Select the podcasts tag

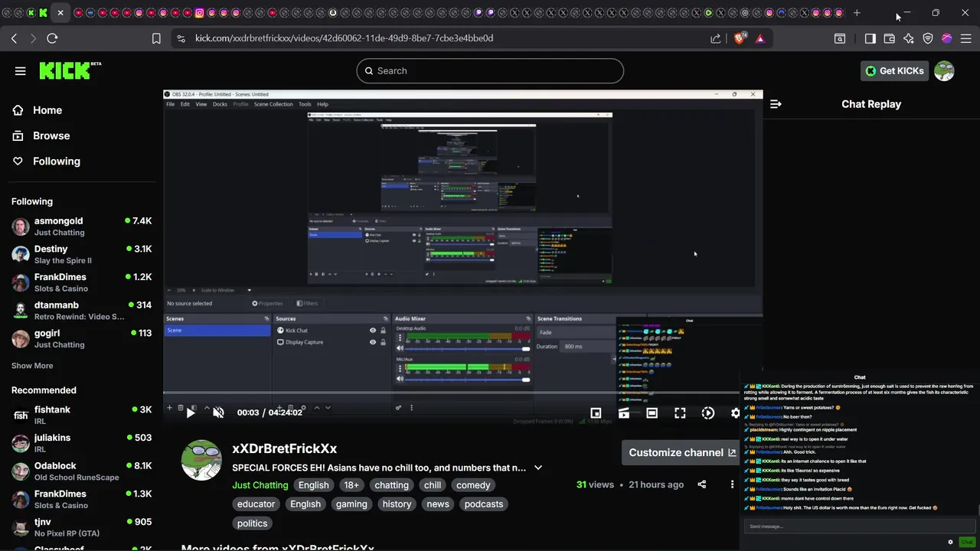pos(484,504)
